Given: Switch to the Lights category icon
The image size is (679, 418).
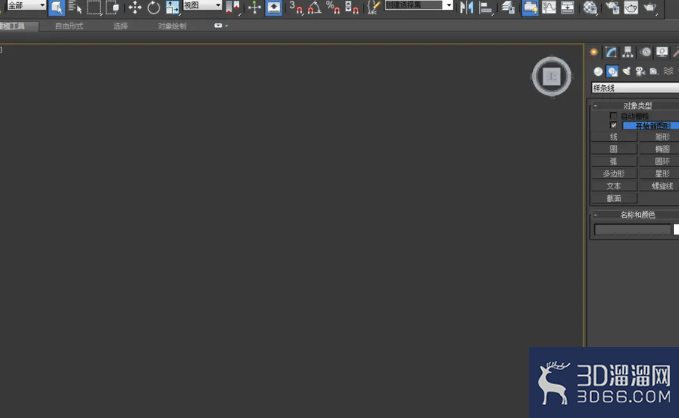Looking at the screenshot, I should (626, 71).
